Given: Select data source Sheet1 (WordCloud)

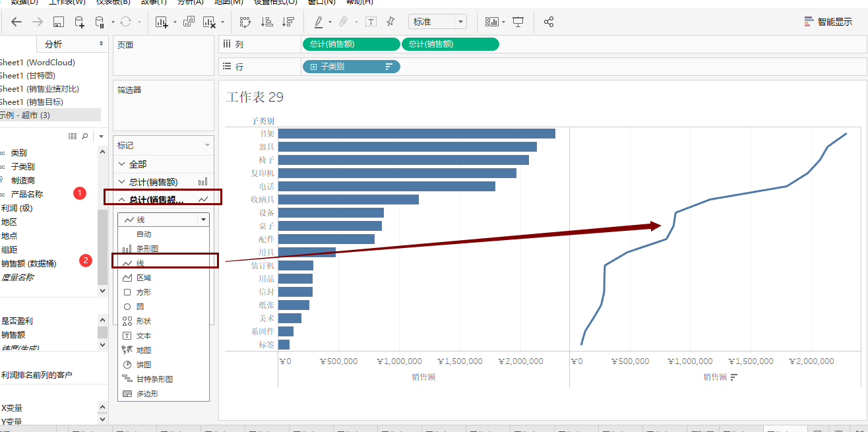Looking at the screenshot, I should [38, 62].
